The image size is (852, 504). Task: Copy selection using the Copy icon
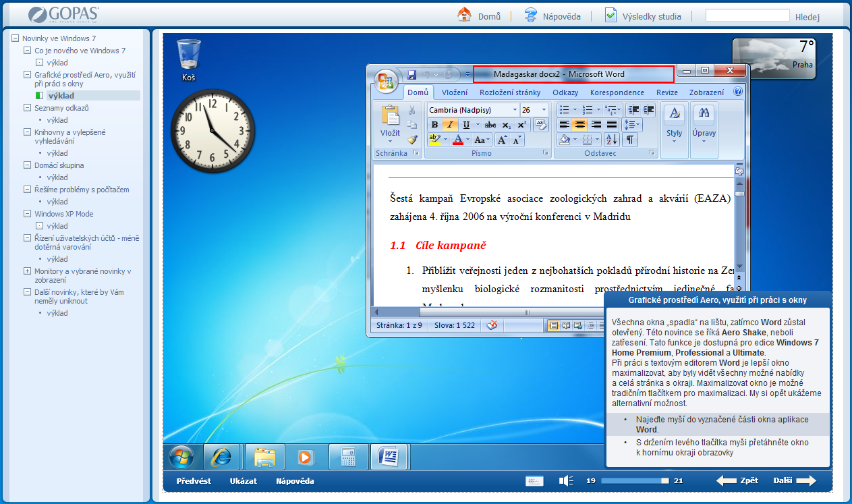412,125
